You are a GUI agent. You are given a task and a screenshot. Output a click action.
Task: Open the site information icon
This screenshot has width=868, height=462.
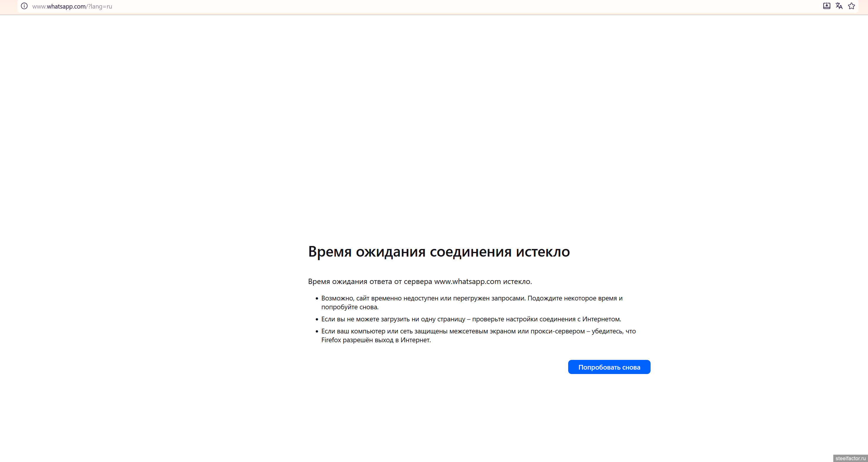(24, 6)
